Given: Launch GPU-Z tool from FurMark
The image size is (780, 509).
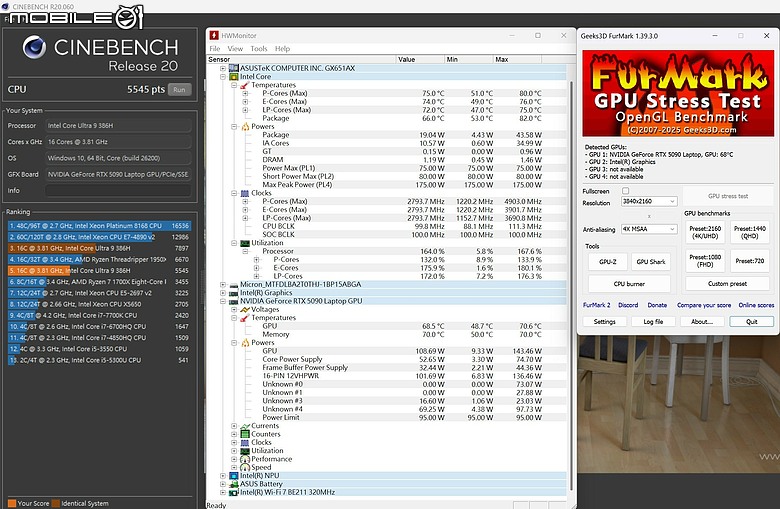Looking at the screenshot, I should pyautogui.click(x=608, y=262).
